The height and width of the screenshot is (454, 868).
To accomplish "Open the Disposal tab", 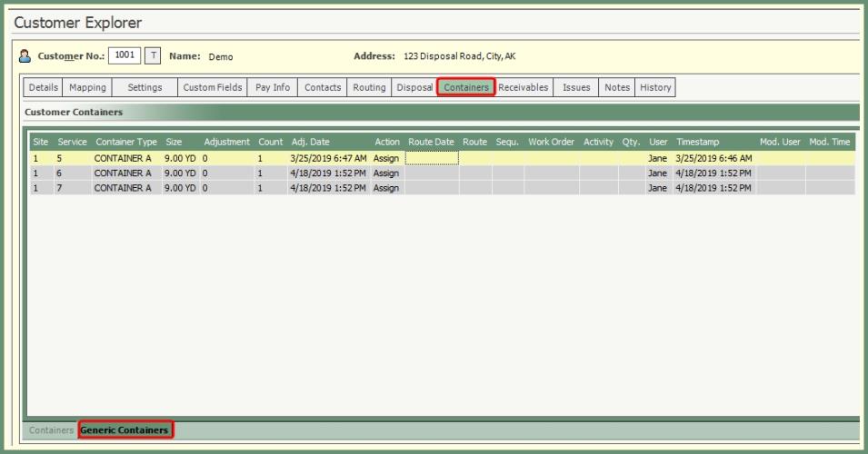I will click(414, 87).
